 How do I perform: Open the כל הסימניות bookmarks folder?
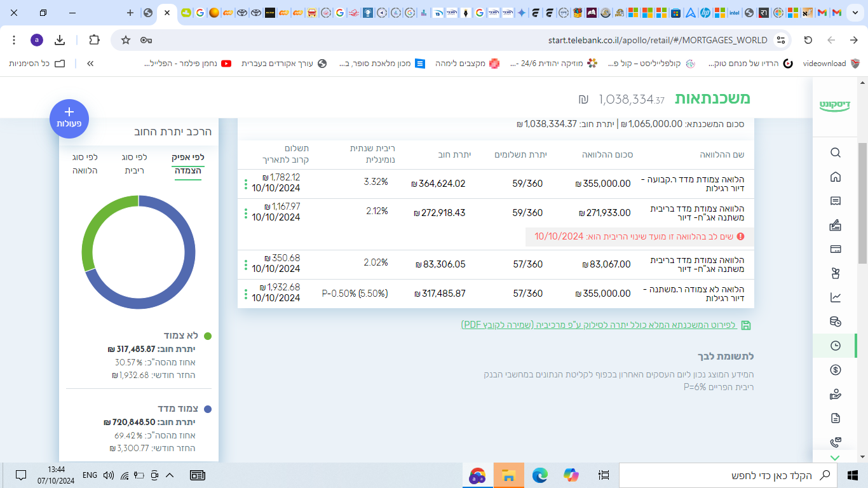pyautogui.click(x=37, y=64)
